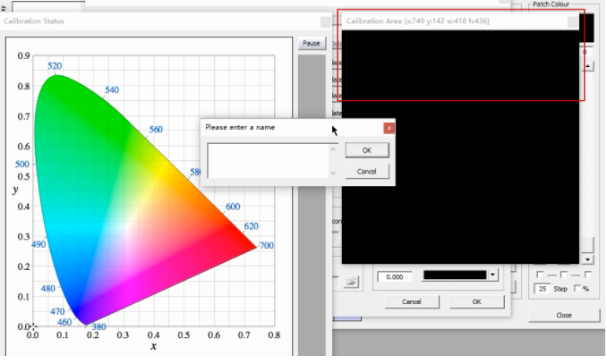Image resolution: width=607 pixels, height=364 pixels.
Task: Close the Calibration Status window
Action: [x=326, y=22]
